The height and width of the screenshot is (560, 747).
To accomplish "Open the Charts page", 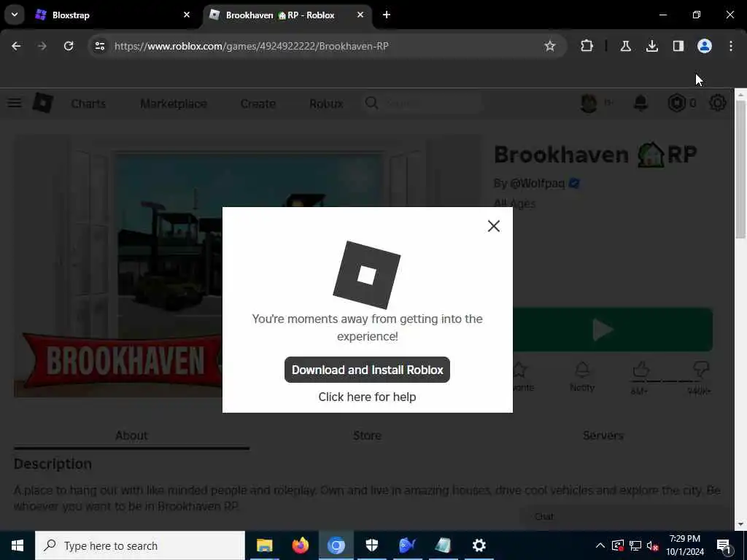I will [88, 104].
